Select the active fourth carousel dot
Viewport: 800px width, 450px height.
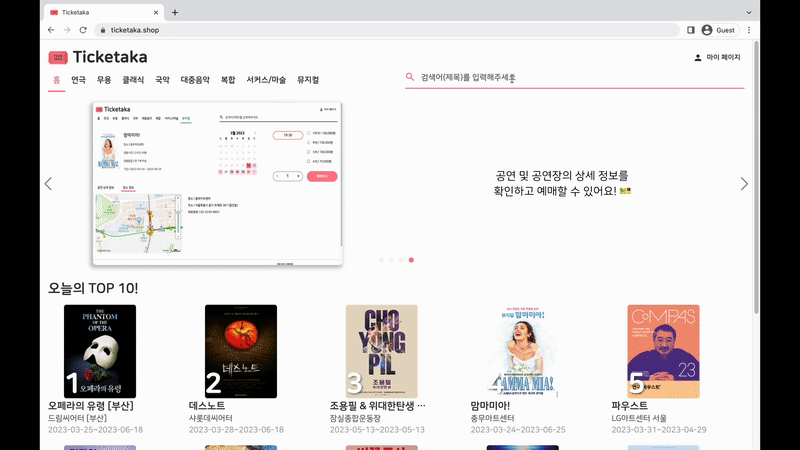[x=411, y=260]
